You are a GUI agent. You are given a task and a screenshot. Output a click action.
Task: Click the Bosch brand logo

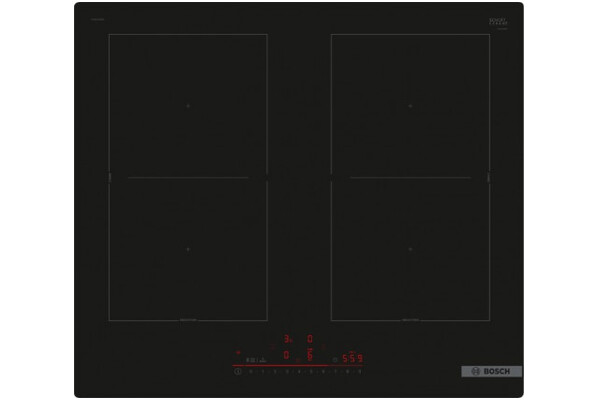(491, 371)
